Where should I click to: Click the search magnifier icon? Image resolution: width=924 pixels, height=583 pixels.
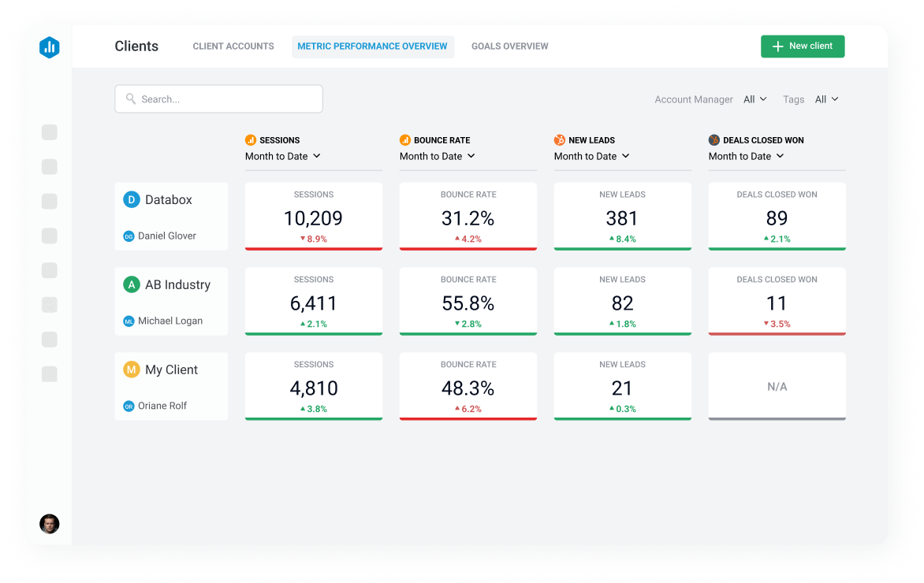tap(131, 98)
